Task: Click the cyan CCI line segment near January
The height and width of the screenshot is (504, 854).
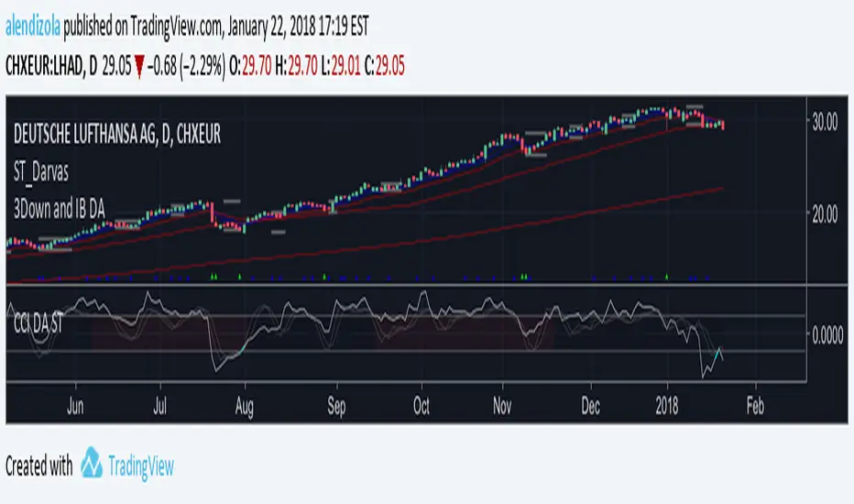Action: 717,356
